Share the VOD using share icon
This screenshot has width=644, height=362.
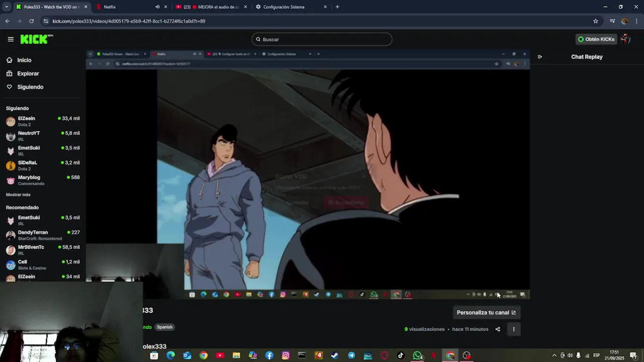(498, 329)
